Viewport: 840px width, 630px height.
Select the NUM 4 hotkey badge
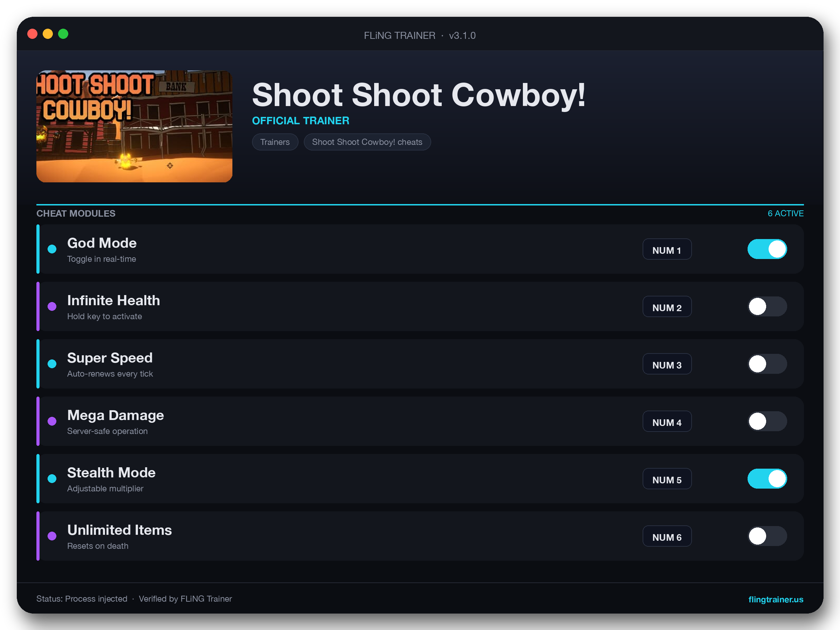click(x=667, y=421)
